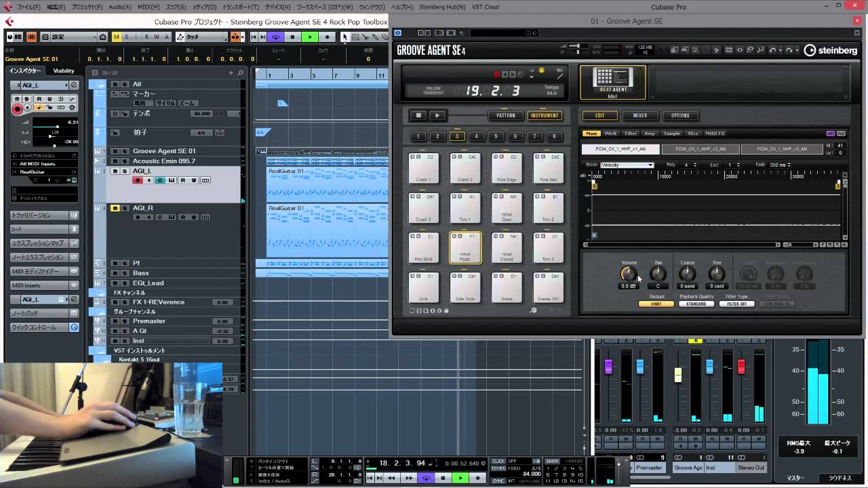Open the Mode Velocity dropdown
Image resolution: width=868 pixels, height=488 pixels.
pos(627,165)
